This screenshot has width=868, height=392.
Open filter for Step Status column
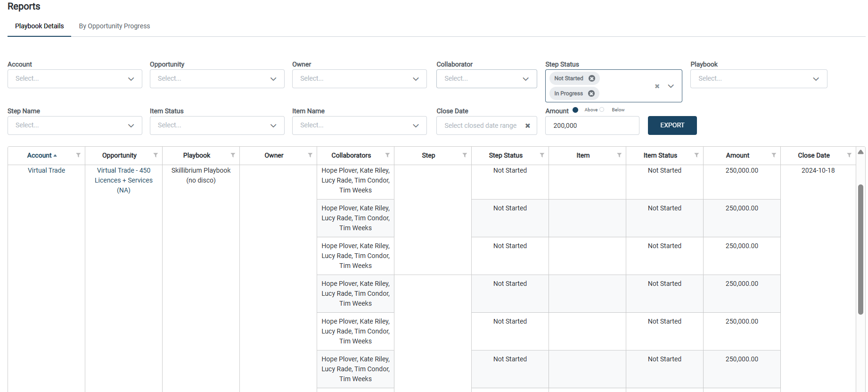(x=542, y=155)
